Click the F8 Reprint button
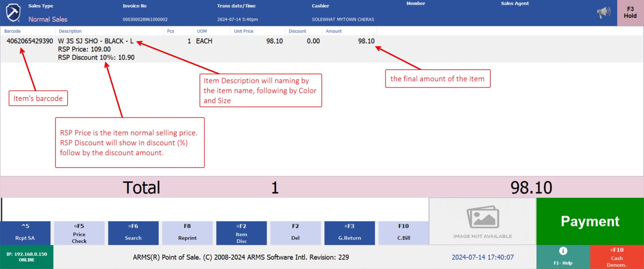Viewport: 644px width, 269px height. click(187, 233)
